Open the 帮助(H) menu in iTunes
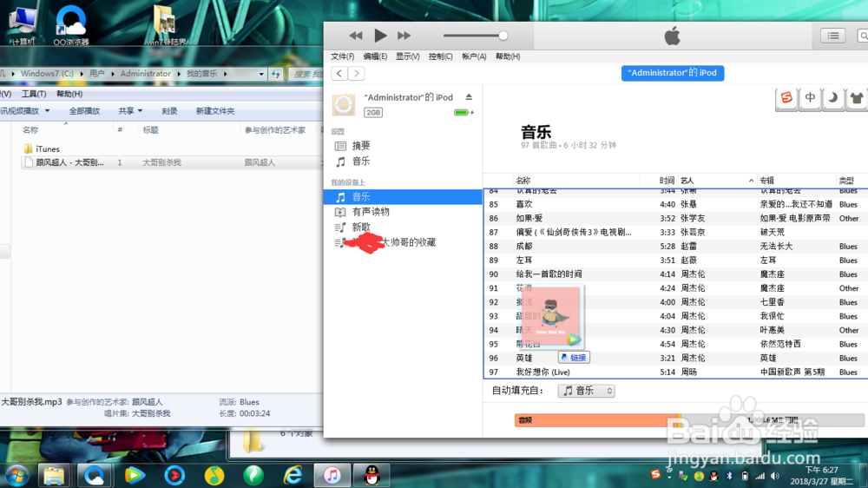The image size is (868, 488). coord(508,56)
